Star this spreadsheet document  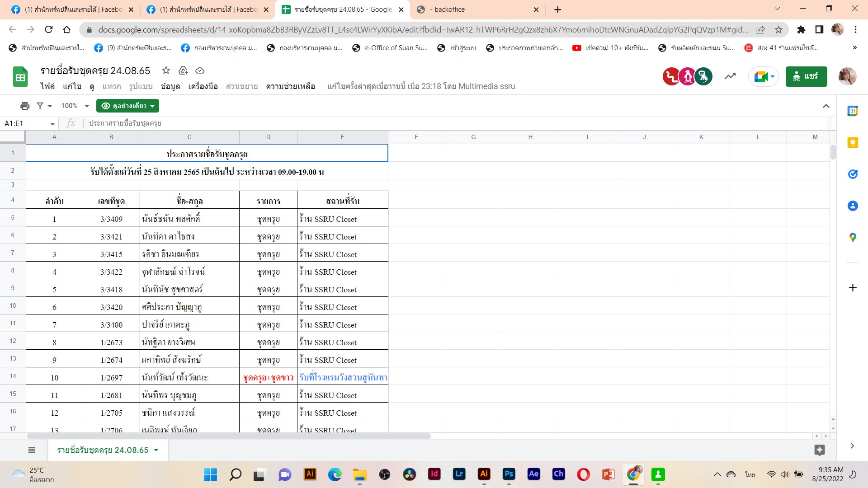click(166, 70)
